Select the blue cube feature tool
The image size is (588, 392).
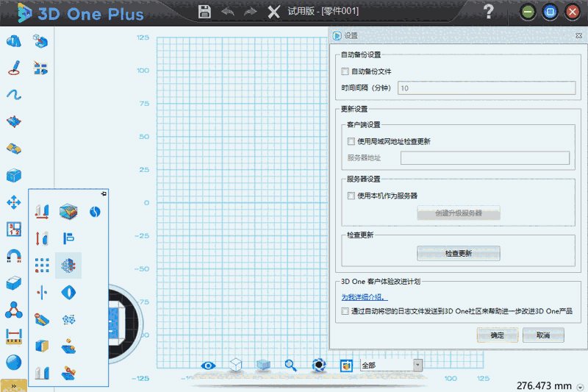pyautogui.click(x=14, y=175)
